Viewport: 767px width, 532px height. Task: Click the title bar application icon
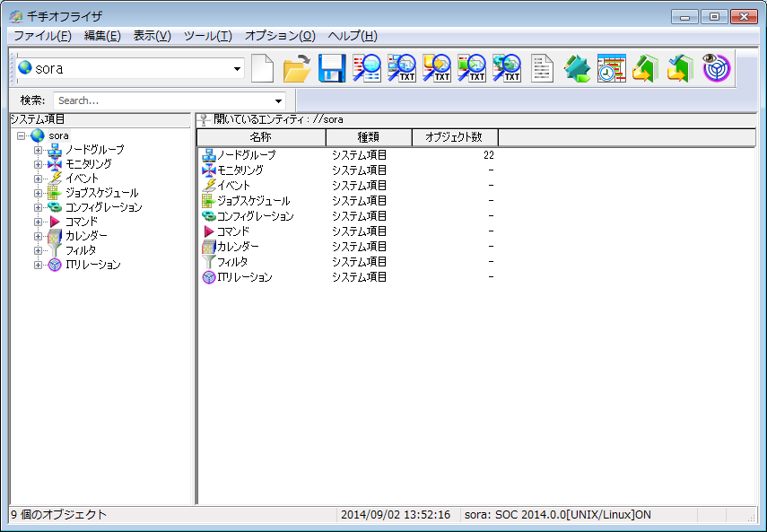[15, 16]
